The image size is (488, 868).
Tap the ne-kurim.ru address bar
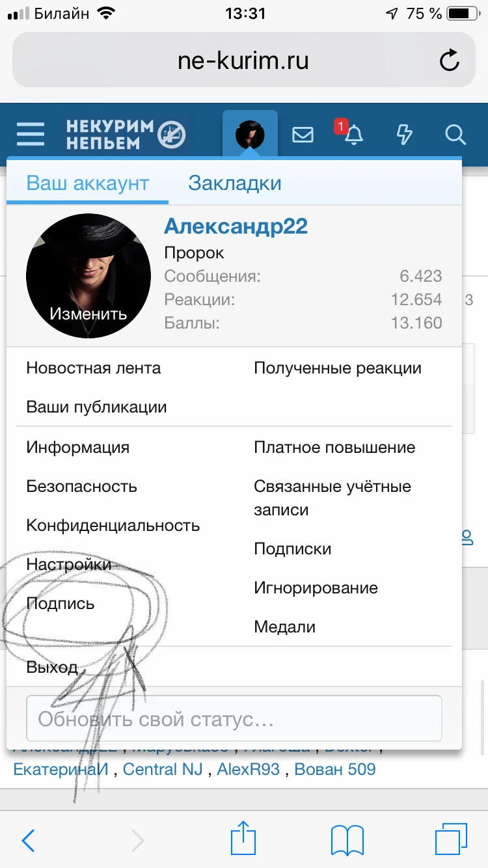[x=243, y=61]
